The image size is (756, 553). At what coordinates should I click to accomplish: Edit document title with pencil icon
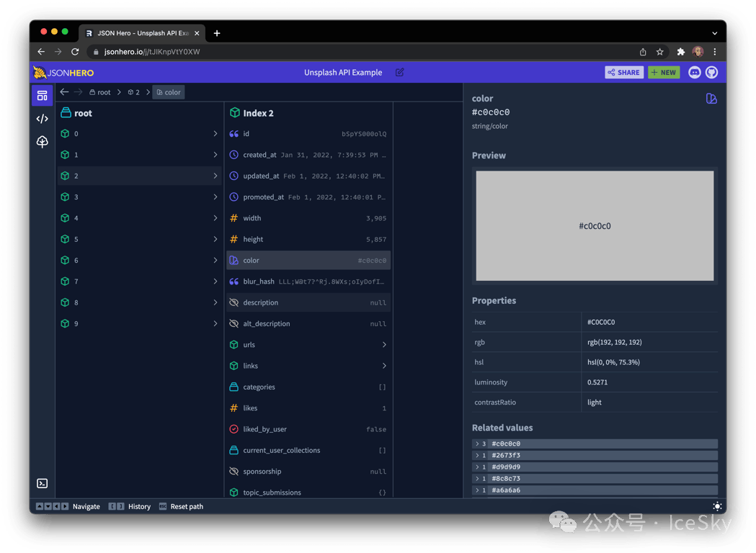[400, 72]
